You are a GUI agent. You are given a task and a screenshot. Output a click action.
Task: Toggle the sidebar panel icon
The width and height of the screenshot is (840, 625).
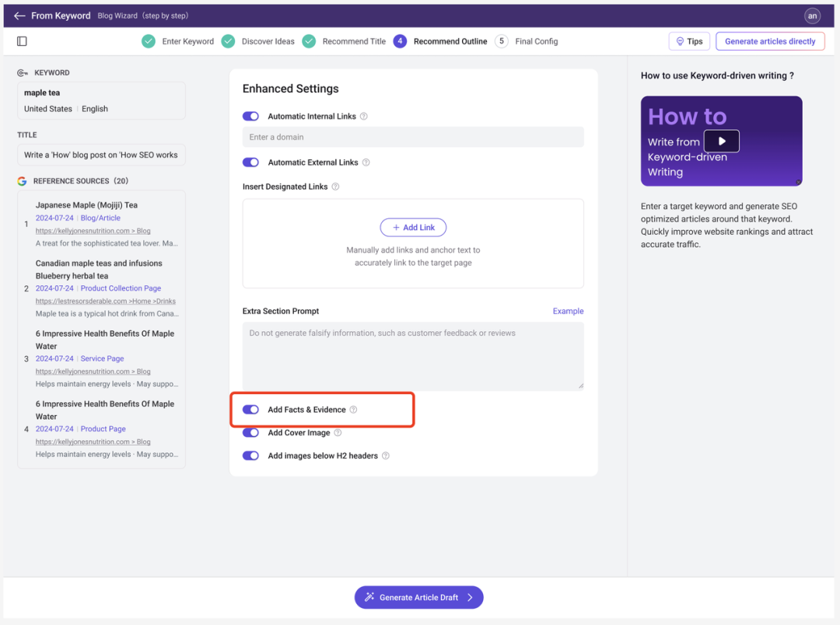(22, 41)
